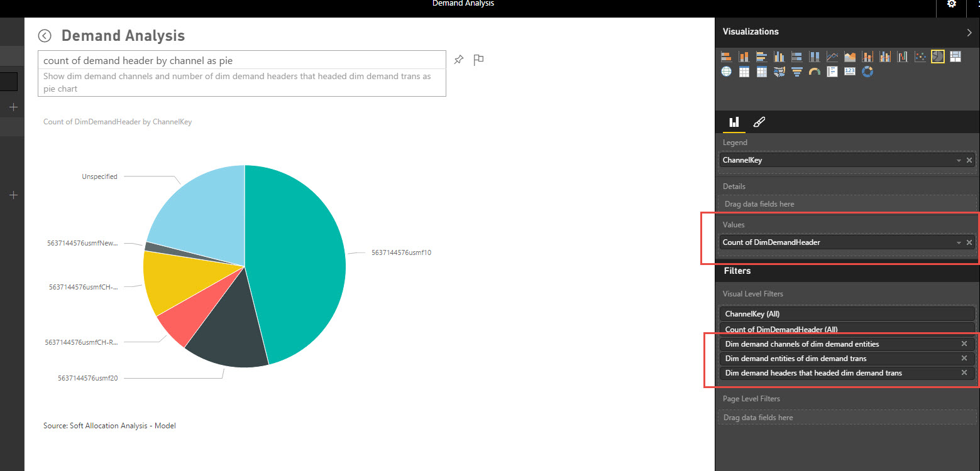Select the gauge visualization
Screen dimensions: 980x471
814,72
